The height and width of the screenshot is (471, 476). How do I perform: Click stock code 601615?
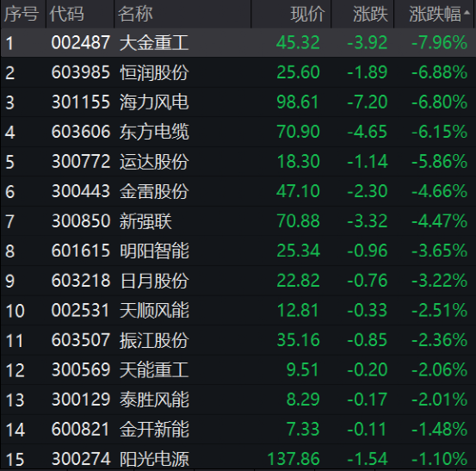click(80, 251)
